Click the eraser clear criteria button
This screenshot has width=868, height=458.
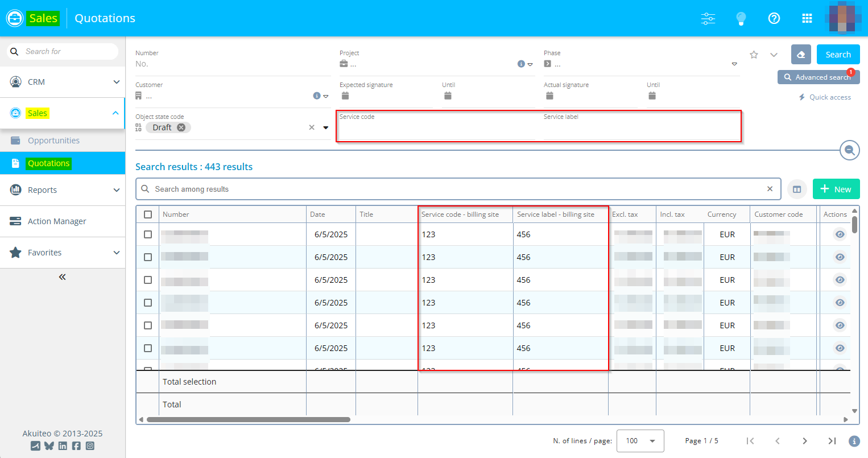pyautogui.click(x=801, y=55)
